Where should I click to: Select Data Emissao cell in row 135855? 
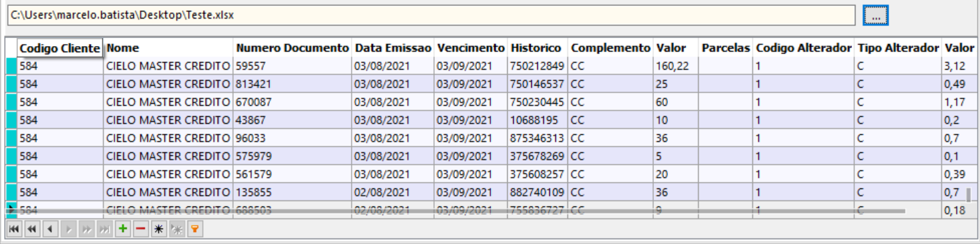(393, 192)
